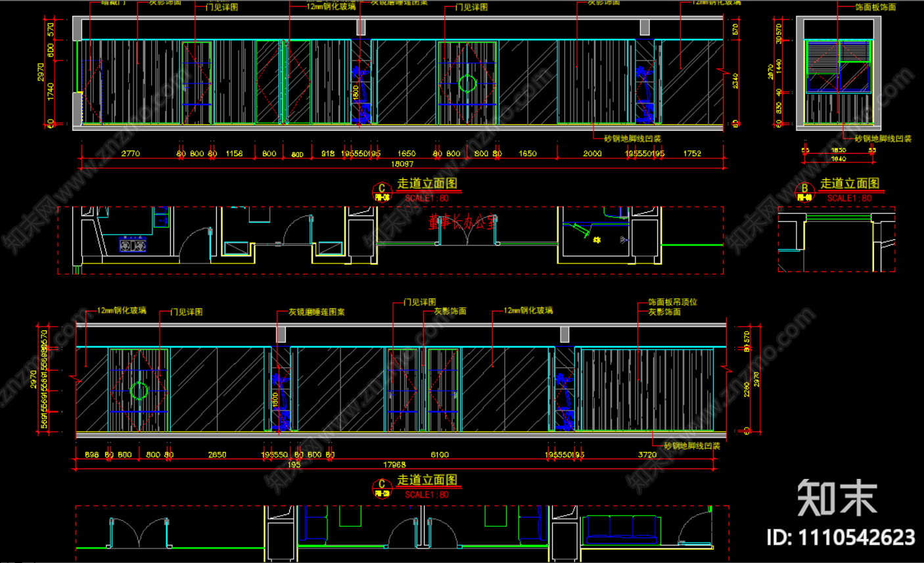Click the 饰面板吊顶位 leader label

(672, 302)
